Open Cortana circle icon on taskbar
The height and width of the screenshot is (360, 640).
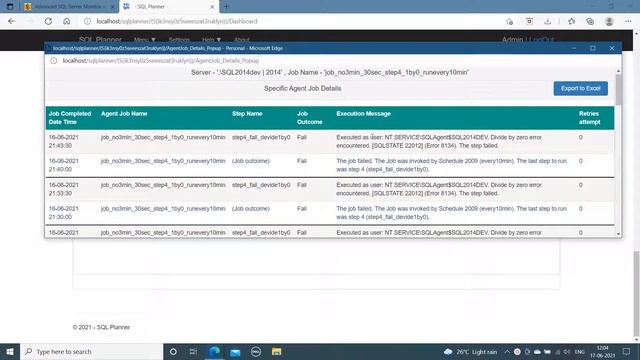173,351
